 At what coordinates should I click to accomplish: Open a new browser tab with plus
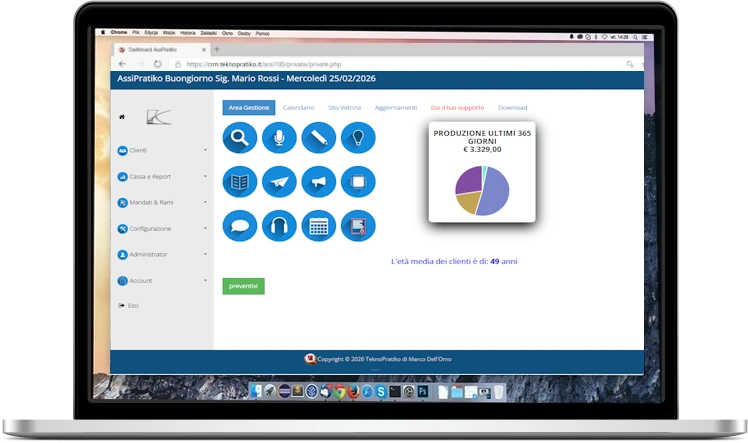(217, 49)
